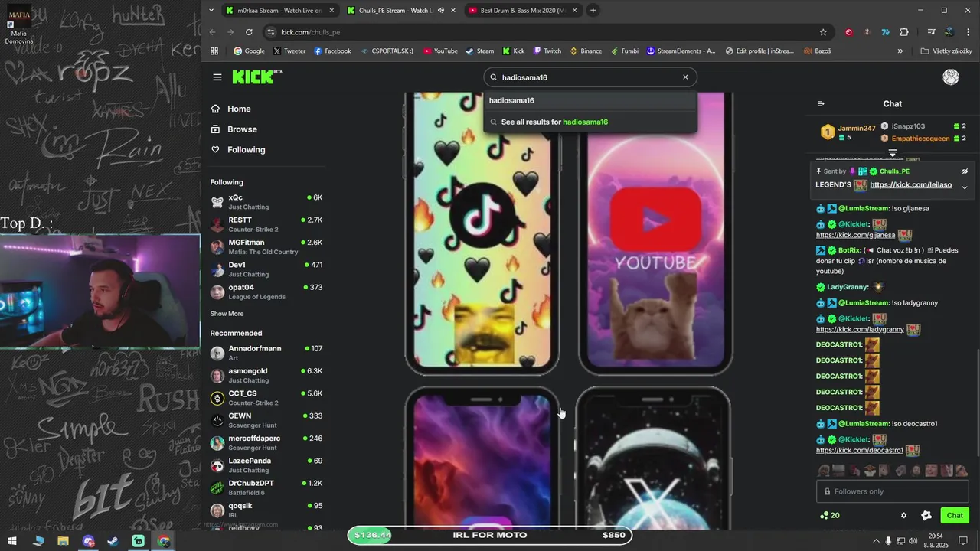
Task: Open RESTT's Counter-Strike 2 channel
Action: (266, 224)
